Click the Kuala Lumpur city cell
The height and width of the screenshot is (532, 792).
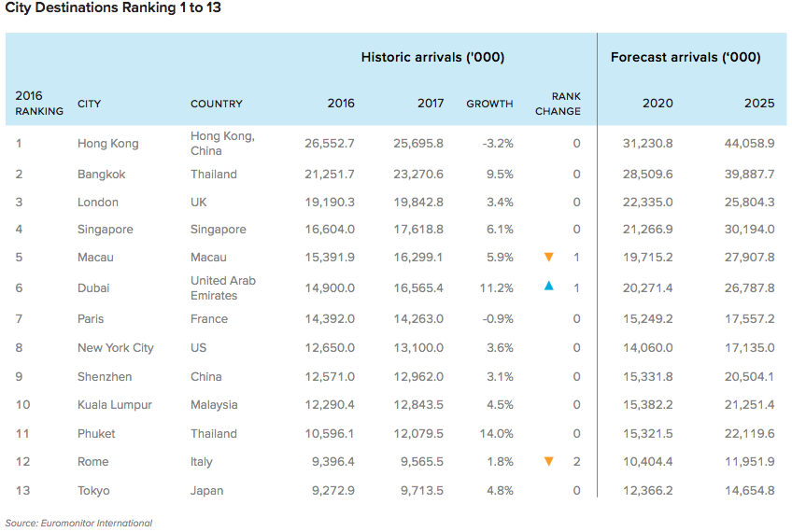(x=114, y=405)
